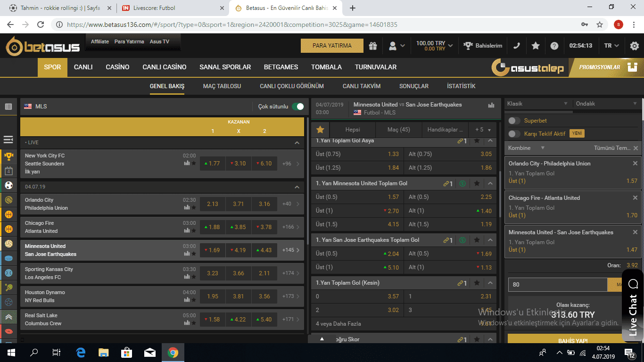Click cashout icon on Minnesota United Toplam Gol
644x362 pixels.
462,183
